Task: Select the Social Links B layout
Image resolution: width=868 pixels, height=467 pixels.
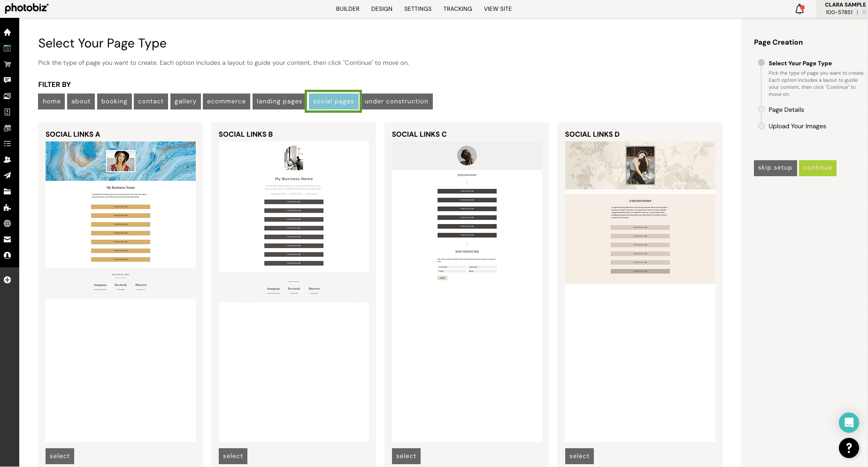Action: tap(233, 456)
